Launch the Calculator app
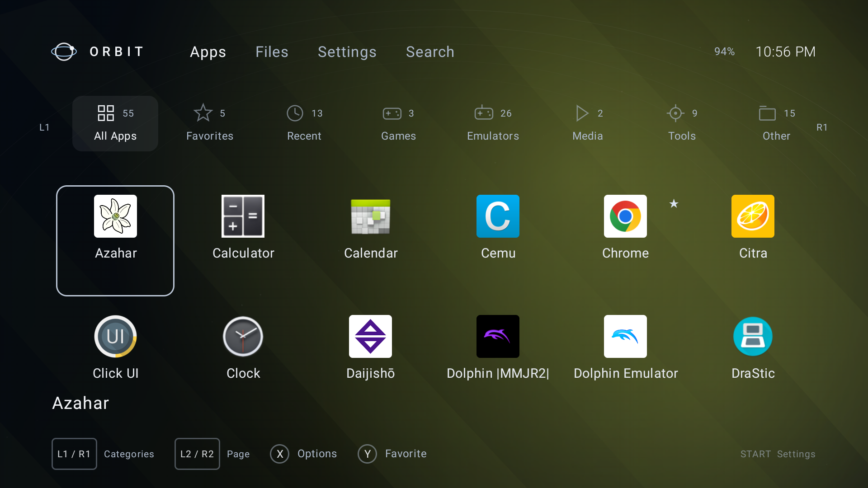The width and height of the screenshot is (868, 488). (243, 216)
